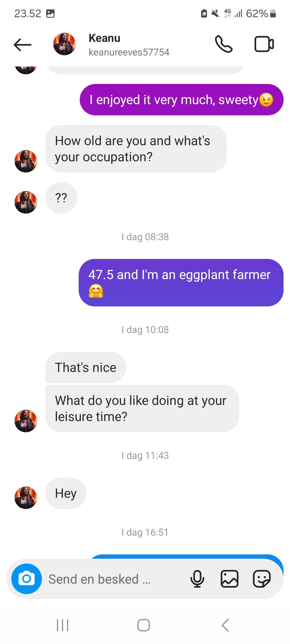Open the photo gallery picker icon
The width and height of the screenshot is (290, 644).
(229, 579)
